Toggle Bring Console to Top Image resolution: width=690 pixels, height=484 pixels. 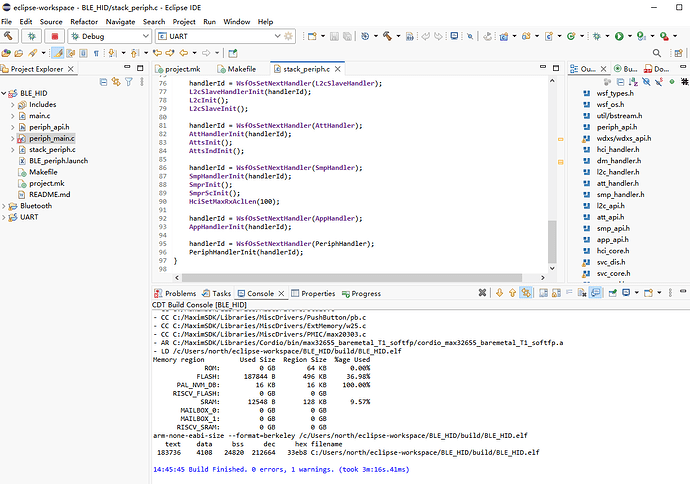click(595, 293)
